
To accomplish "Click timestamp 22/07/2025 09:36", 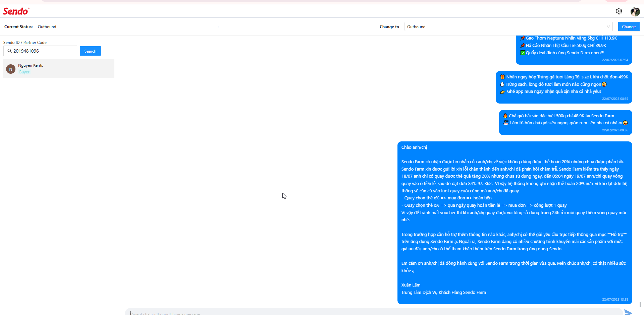I will click(615, 130).
